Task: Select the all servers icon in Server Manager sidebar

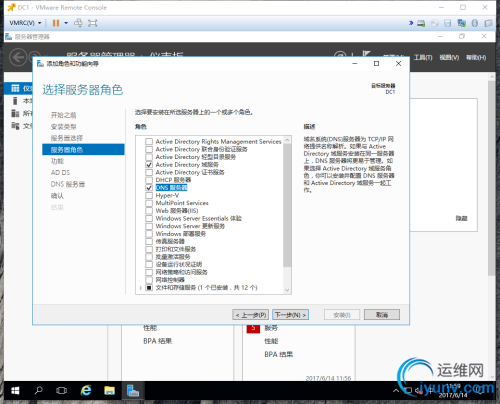Action: coord(15,113)
